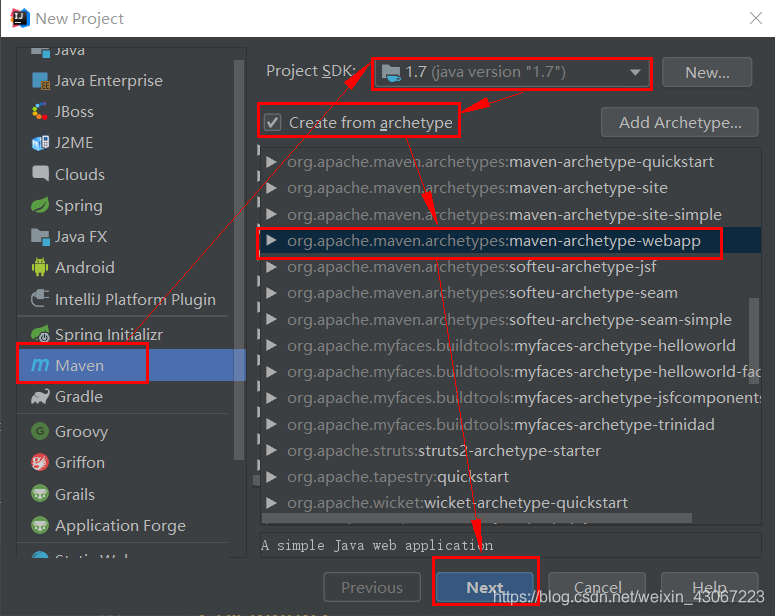Click the project type list vertical scrollbar

coord(239,260)
